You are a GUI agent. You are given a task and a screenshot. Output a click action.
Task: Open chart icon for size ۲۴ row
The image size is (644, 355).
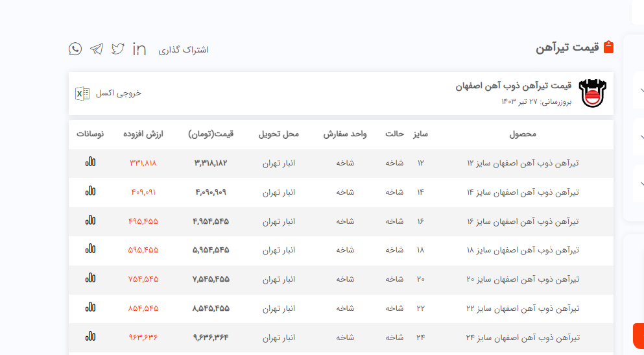(90, 337)
